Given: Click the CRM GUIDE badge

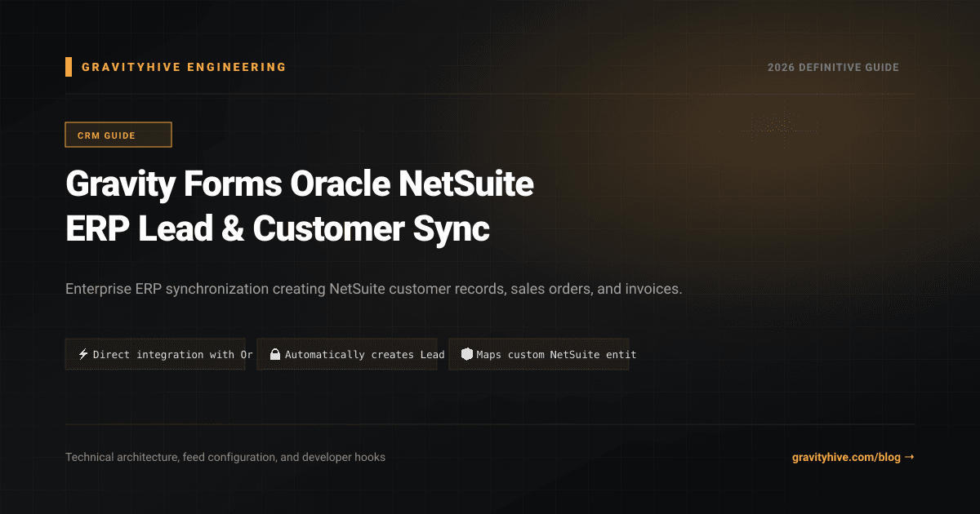Looking at the screenshot, I should point(118,135).
